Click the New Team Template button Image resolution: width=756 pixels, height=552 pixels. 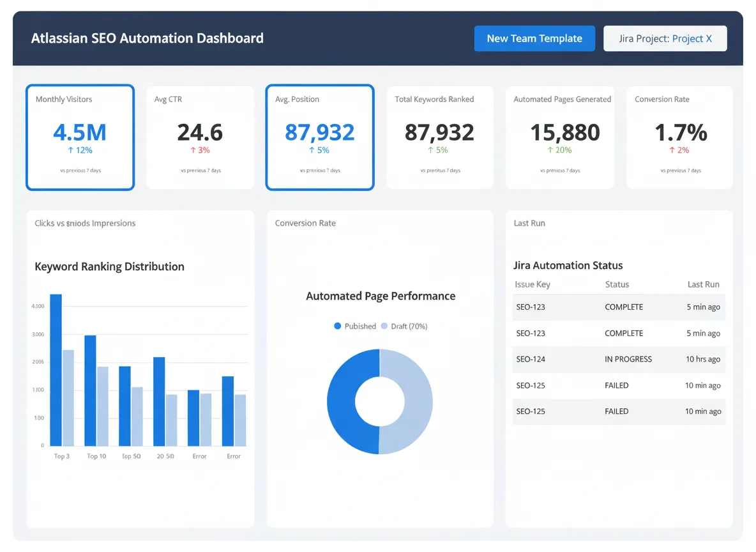tap(534, 38)
